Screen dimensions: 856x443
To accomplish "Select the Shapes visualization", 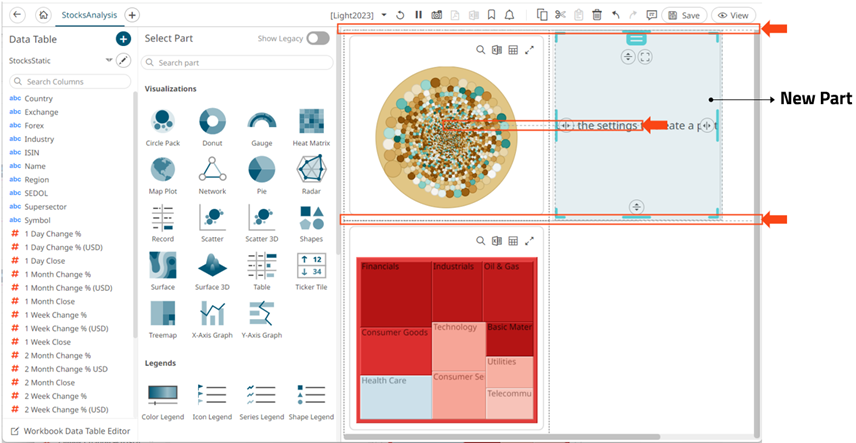I will coord(311,223).
